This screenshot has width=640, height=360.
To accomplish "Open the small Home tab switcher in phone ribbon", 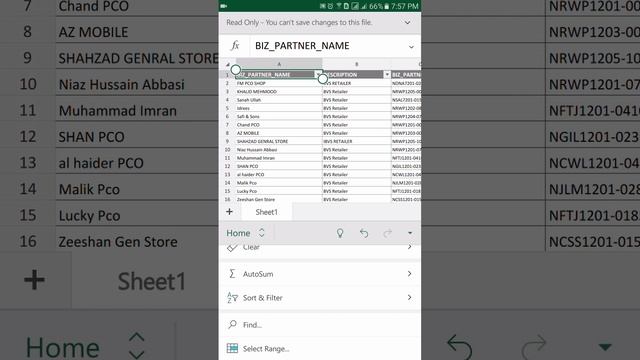I will [x=246, y=233].
